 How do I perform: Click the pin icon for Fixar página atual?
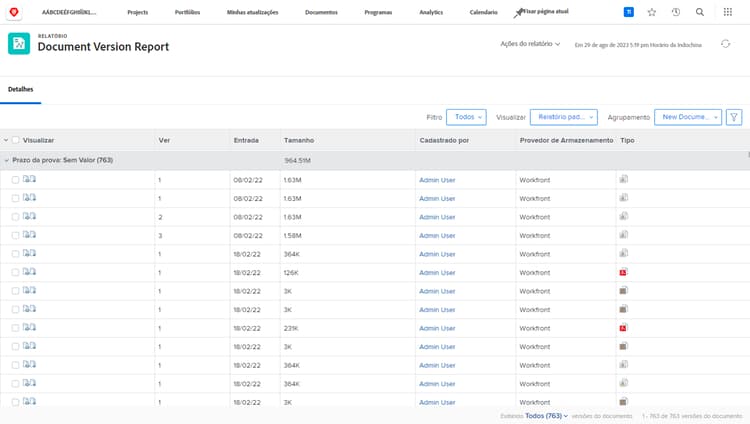(517, 12)
